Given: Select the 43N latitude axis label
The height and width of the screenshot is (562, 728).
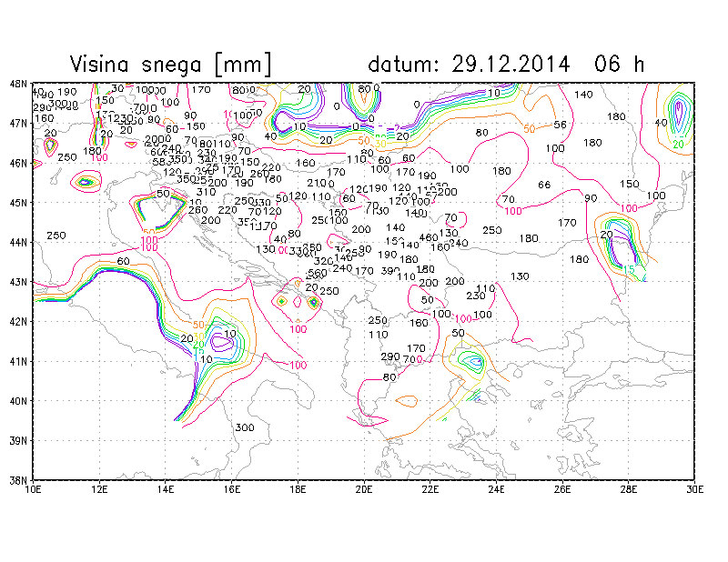Looking at the screenshot, I should click(x=18, y=282).
